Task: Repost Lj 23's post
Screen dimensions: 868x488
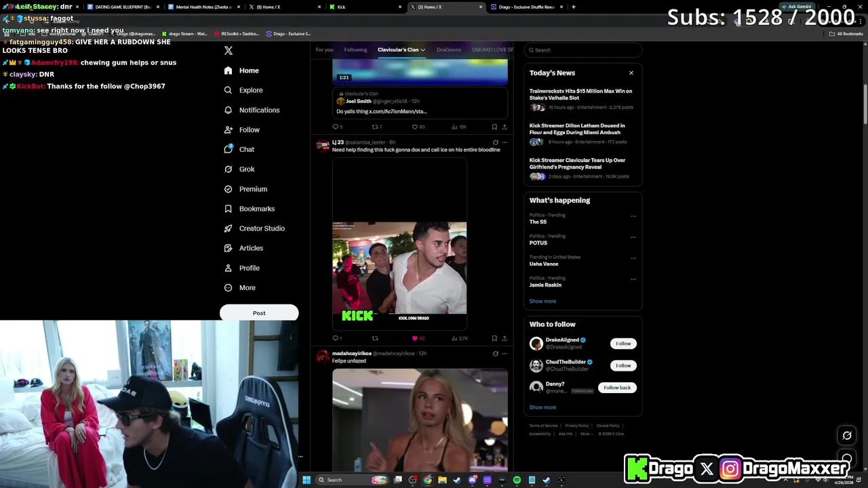Action: point(375,338)
